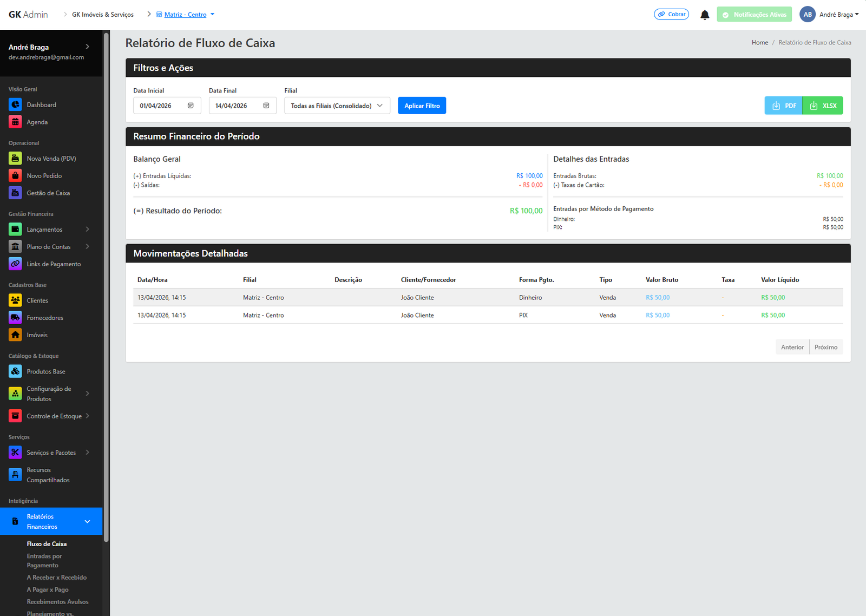The height and width of the screenshot is (616, 866).
Task: Toggle the Notificações Ativas button
Action: (754, 15)
